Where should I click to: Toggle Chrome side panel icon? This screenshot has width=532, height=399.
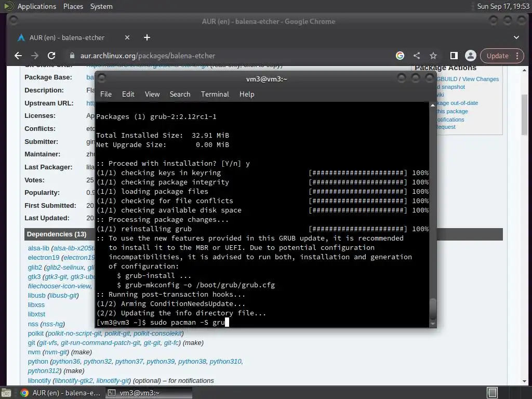click(x=454, y=56)
